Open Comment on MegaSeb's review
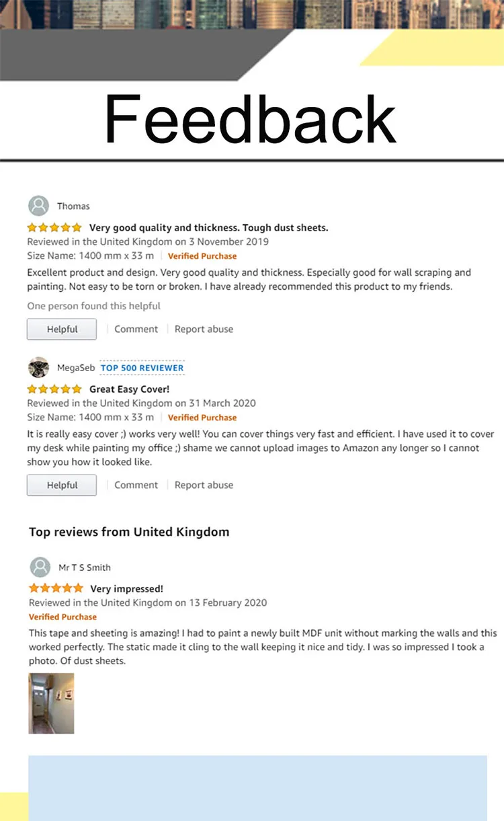The width and height of the screenshot is (504, 821). [x=136, y=485]
